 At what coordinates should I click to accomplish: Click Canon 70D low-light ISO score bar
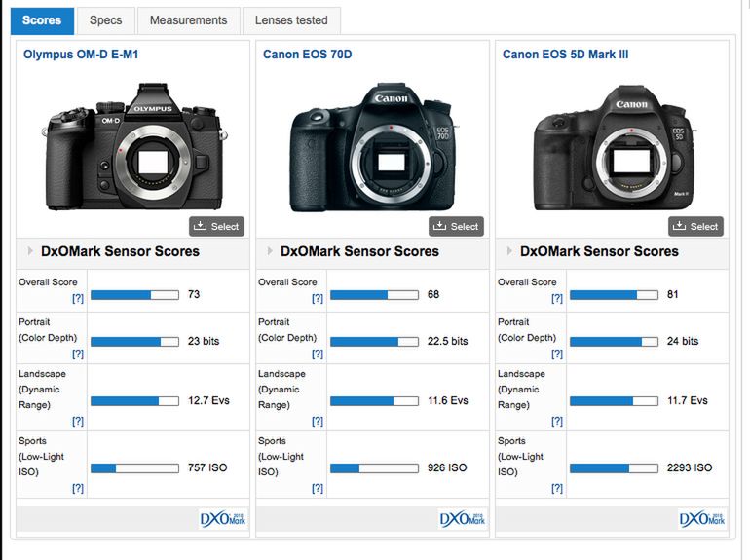[x=375, y=468]
